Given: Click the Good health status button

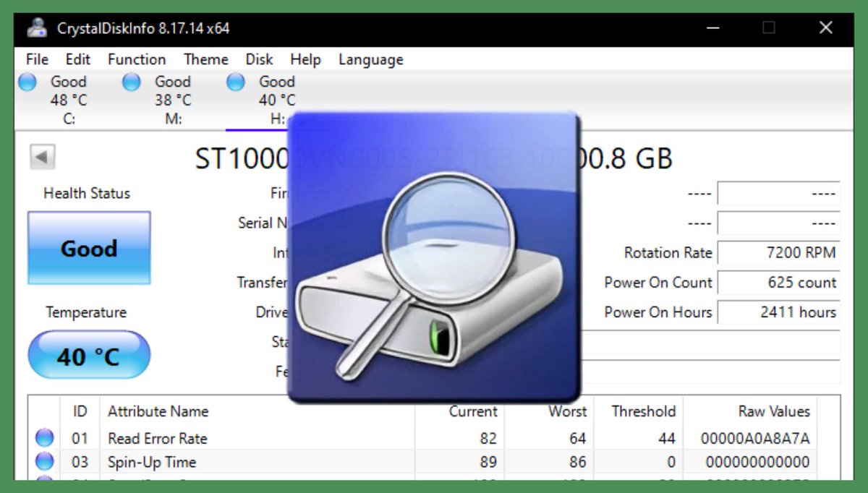Looking at the screenshot, I should pyautogui.click(x=88, y=248).
